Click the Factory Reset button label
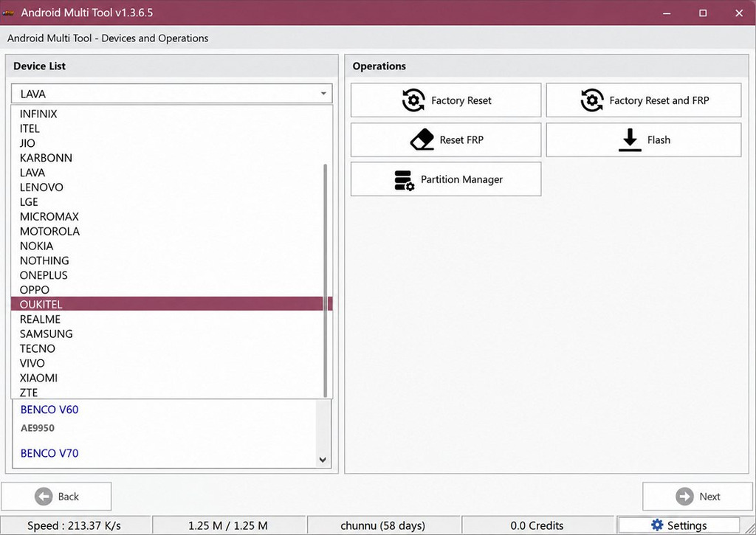 [461, 100]
